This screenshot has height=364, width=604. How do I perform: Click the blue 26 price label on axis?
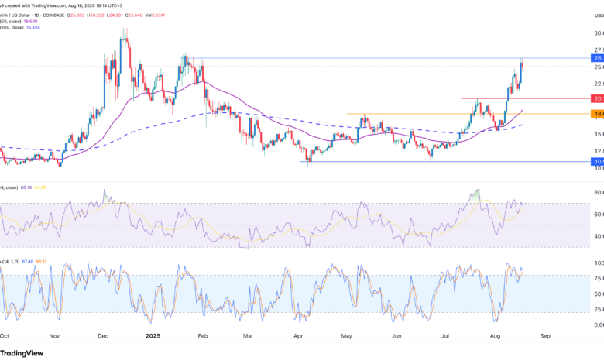tap(598, 58)
